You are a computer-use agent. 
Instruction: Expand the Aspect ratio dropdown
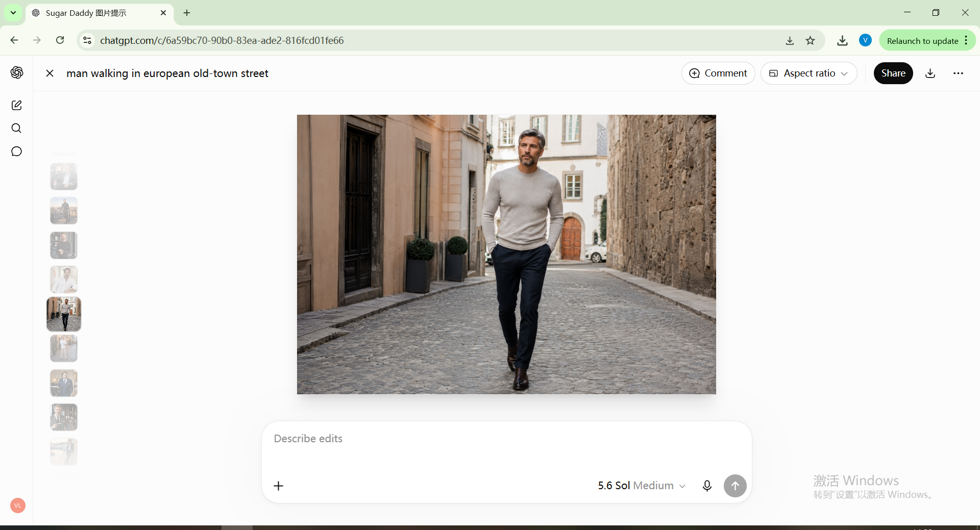[808, 73]
